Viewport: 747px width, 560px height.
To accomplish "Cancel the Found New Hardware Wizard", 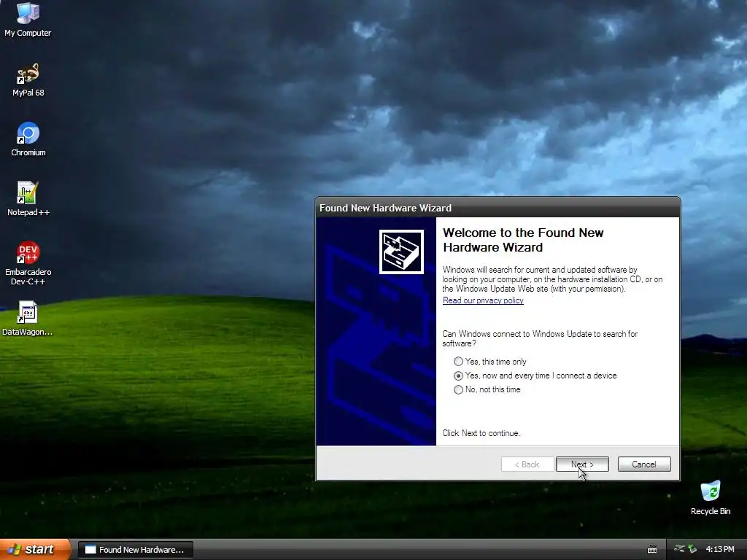I will pyautogui.click(x=644, y=464).
